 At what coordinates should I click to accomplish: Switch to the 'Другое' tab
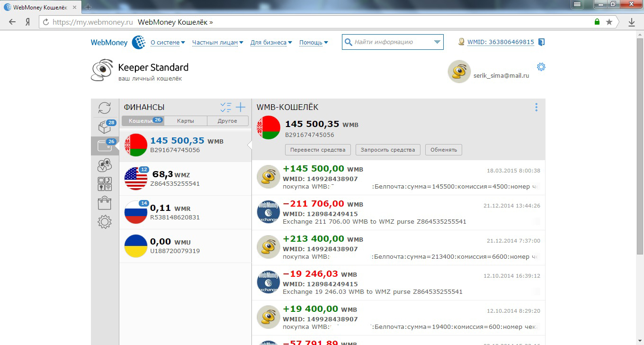228,121
